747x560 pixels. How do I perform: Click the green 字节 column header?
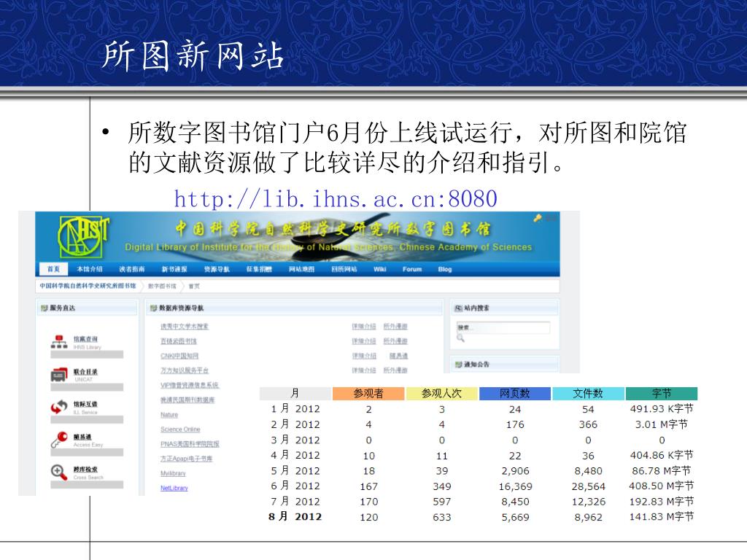661,393
